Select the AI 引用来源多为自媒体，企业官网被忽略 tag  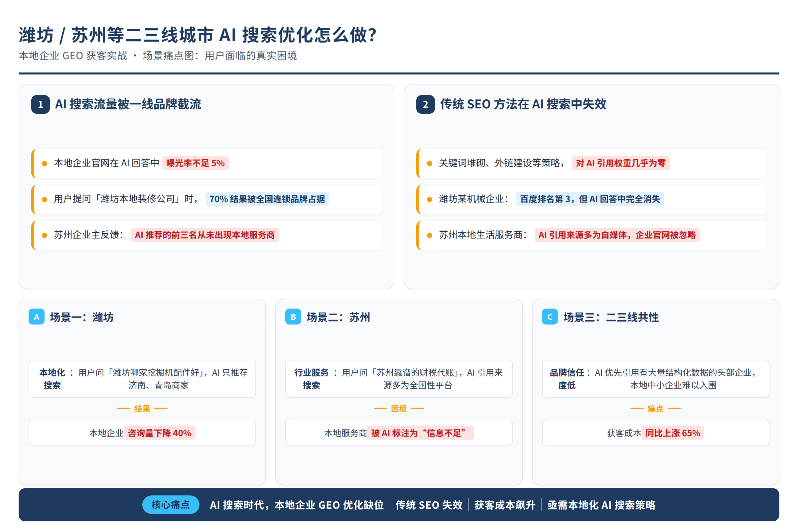pyautogui.click(x=617, y=235)
